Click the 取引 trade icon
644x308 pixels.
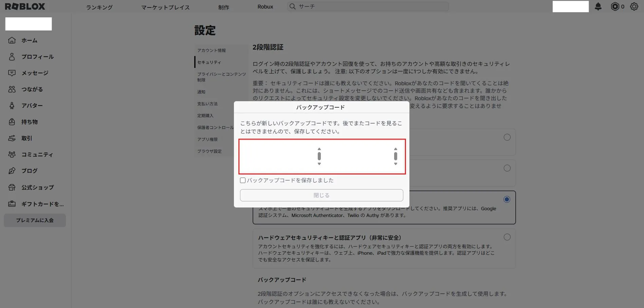[x=12, y=138]
